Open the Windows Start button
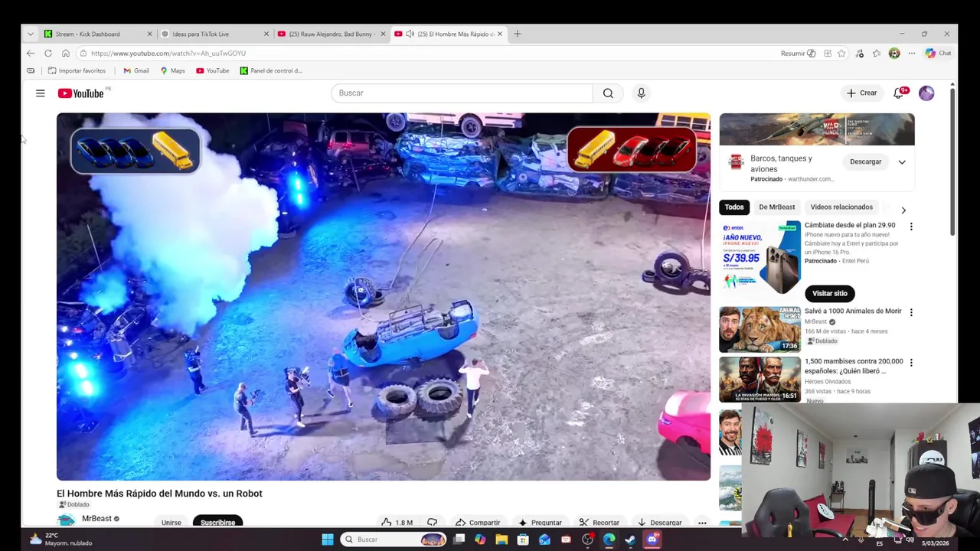The image size is (980, 551). pyautogui.click(x=328, y=540)
